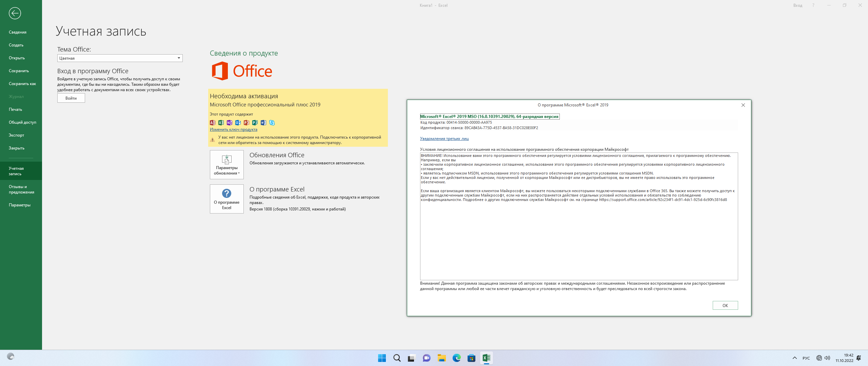Click Вход in the title bar
This screenshot has height=366, width=868.
point(797,5)
